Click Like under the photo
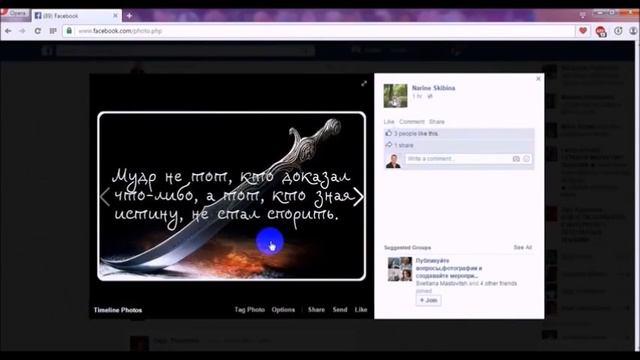 tap(361, 310)
